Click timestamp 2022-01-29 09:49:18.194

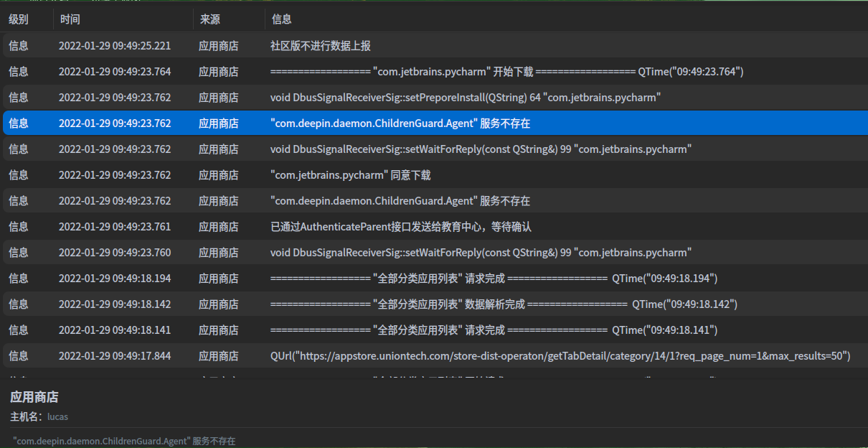[x=115, y=279]
